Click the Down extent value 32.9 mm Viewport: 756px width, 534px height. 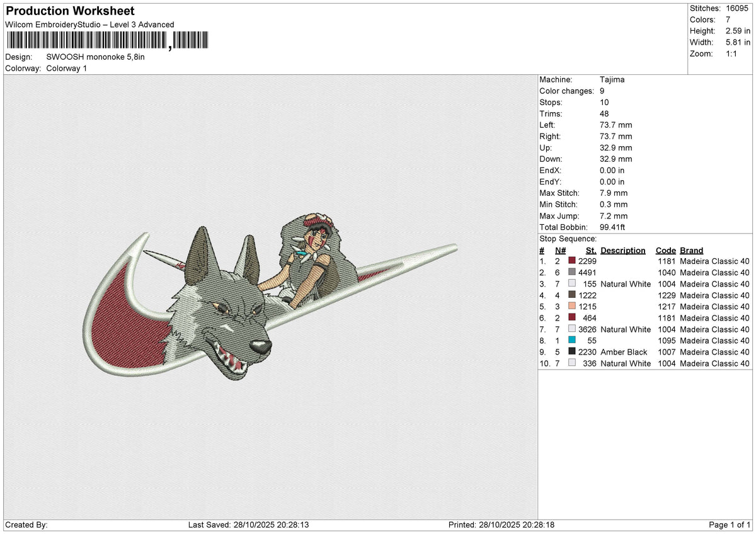point(616,159)
